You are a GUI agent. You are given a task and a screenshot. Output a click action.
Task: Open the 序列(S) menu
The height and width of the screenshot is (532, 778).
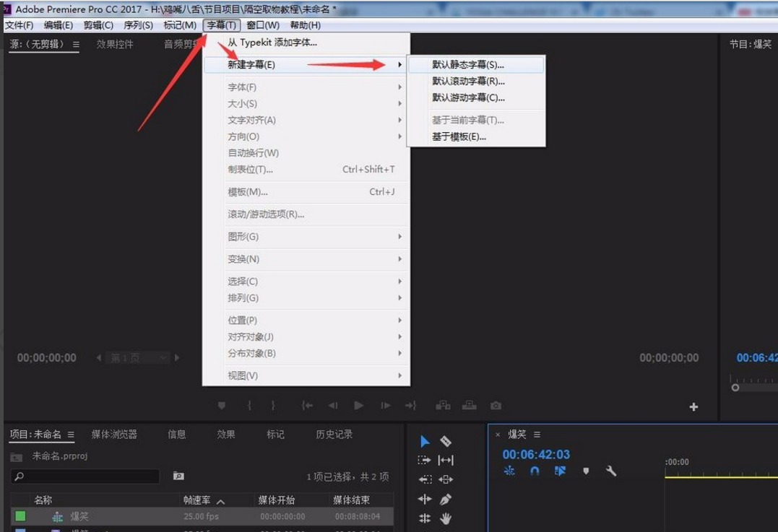coord(139,25)
